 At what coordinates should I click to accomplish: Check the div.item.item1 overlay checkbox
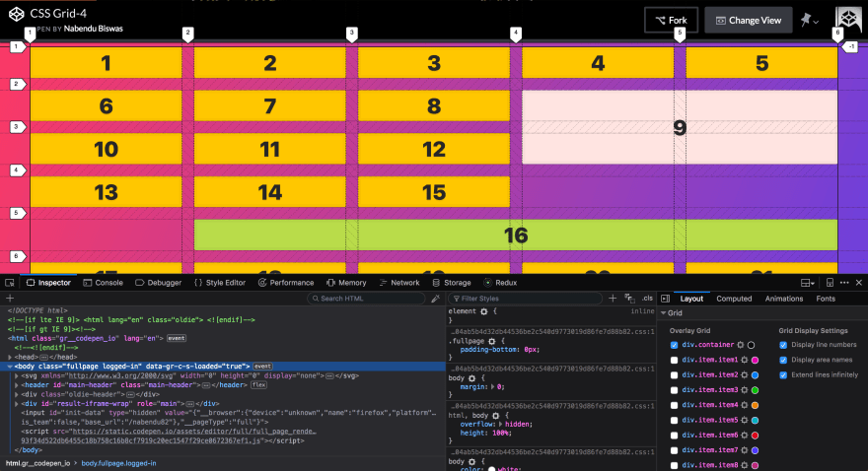[674, 360]
